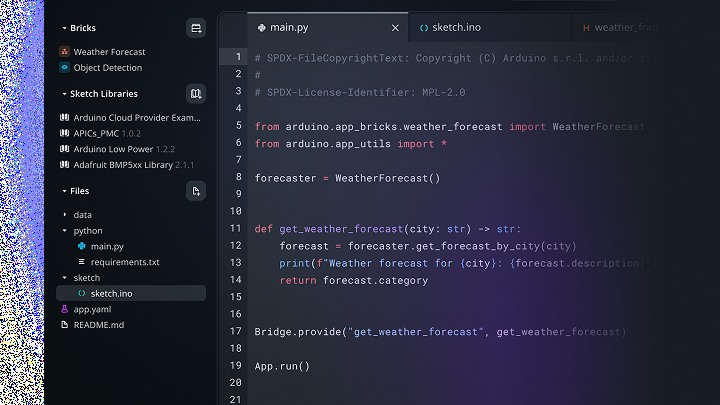Screen dimensions: 720x405
Task: Select Arduino Low Power 1.2.2 library
Action: point(124,149)
